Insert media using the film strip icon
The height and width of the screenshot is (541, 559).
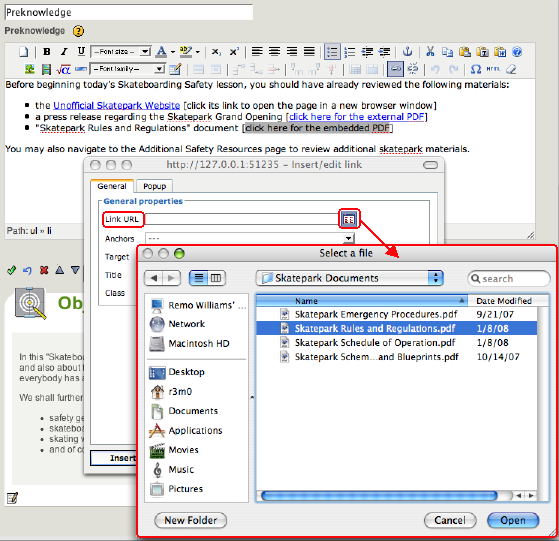(46, 69)
